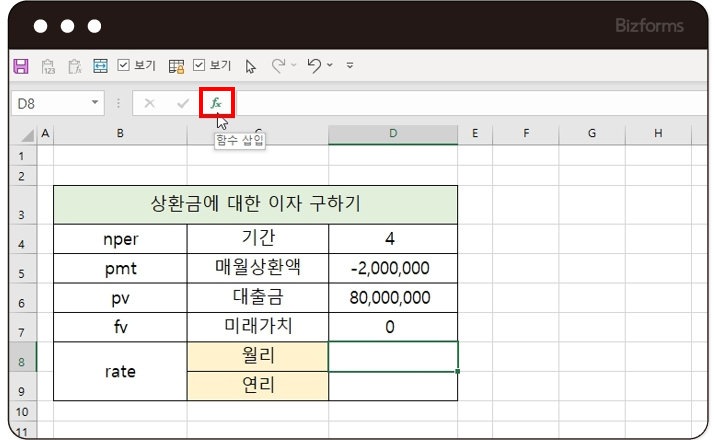The height and width of the screenshot is (440, 715).
Task: Click the Paste Values icon
Action: (x=48, y=66)
